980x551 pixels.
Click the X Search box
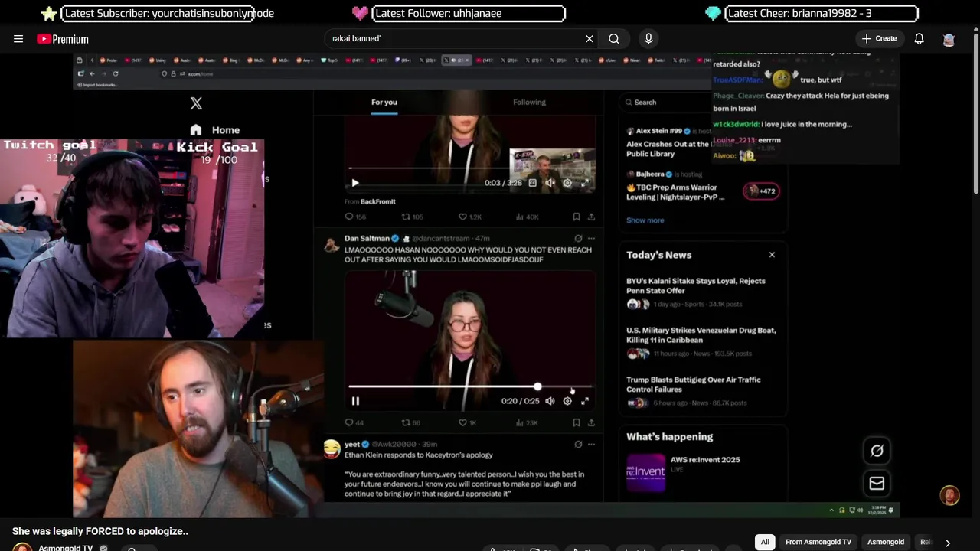click(x=666, y=102)
